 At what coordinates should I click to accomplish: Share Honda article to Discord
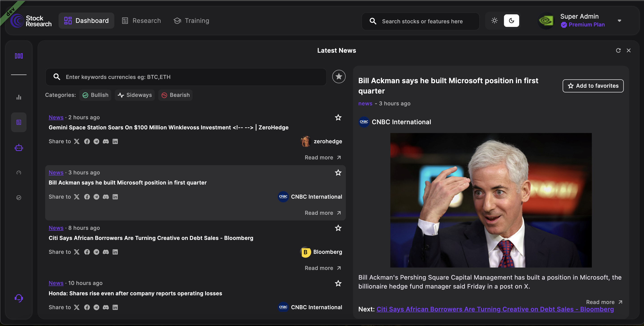(x=106, y=307)
